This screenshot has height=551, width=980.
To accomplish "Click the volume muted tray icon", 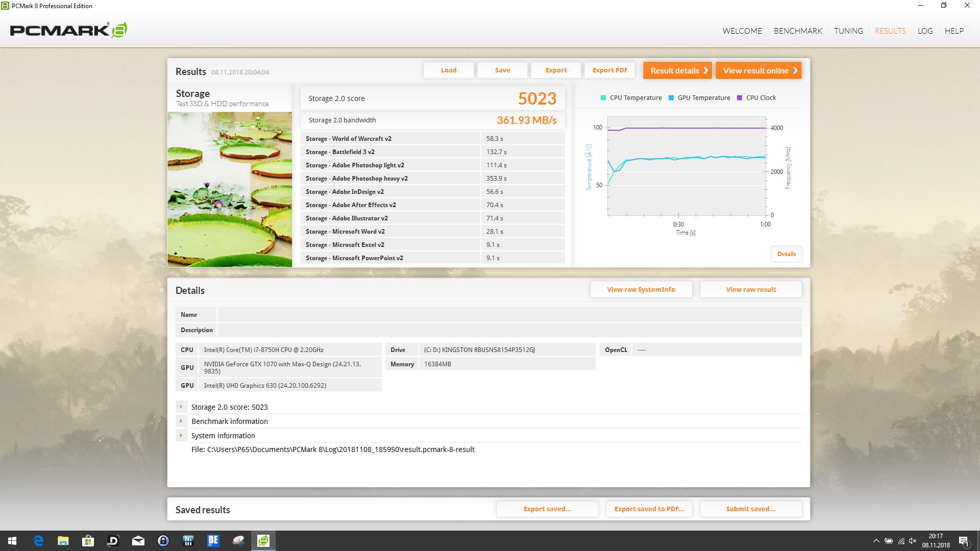I will (x=913, y=541).
